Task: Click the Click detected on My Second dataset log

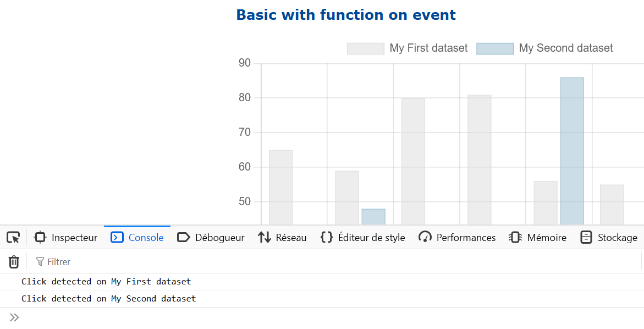Action: (x=108, y=299)
